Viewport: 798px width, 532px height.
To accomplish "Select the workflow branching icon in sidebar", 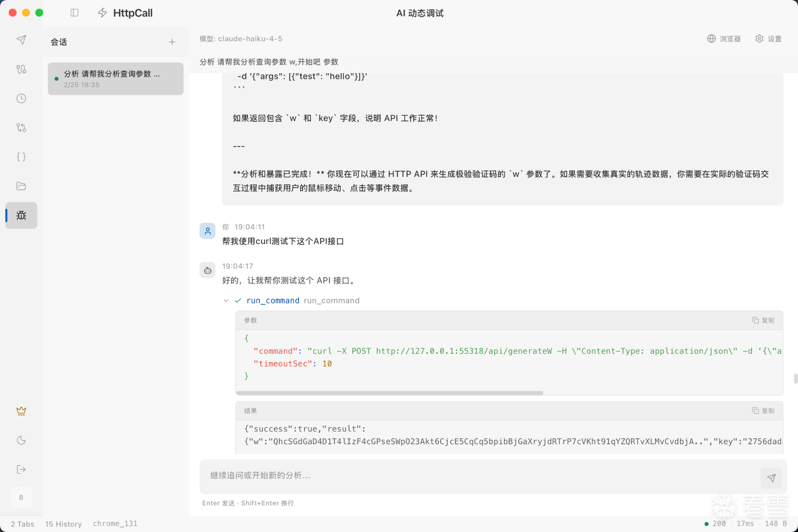I will coord(21,128).
